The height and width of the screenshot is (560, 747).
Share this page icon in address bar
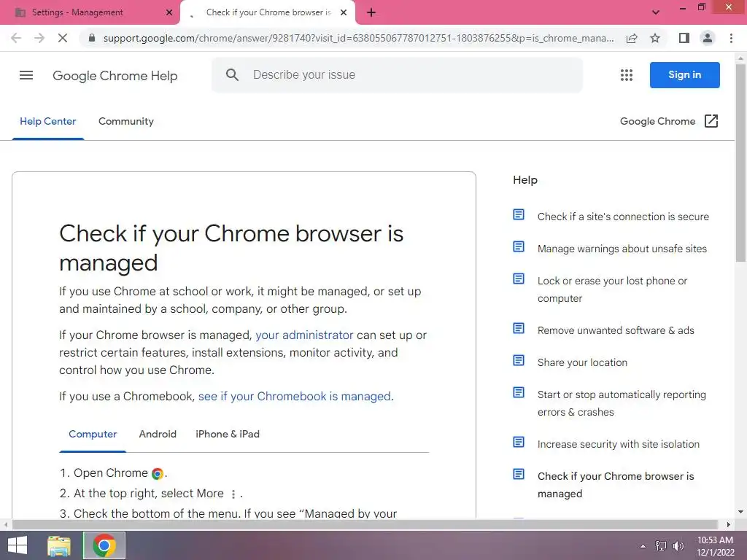click(632, 38)
